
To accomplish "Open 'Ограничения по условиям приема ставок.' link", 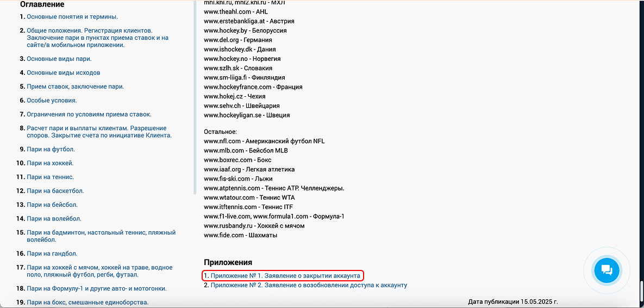I will click(89, 114).
